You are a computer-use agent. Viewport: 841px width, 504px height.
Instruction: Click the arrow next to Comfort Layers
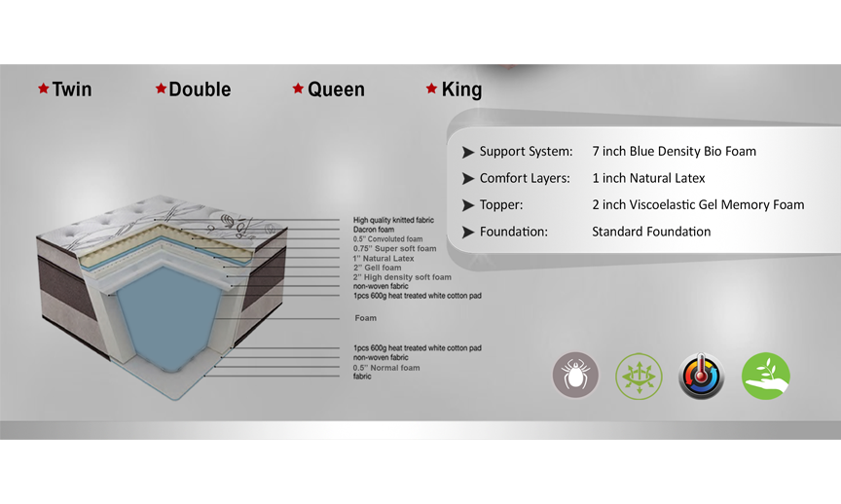coord(468,179)
